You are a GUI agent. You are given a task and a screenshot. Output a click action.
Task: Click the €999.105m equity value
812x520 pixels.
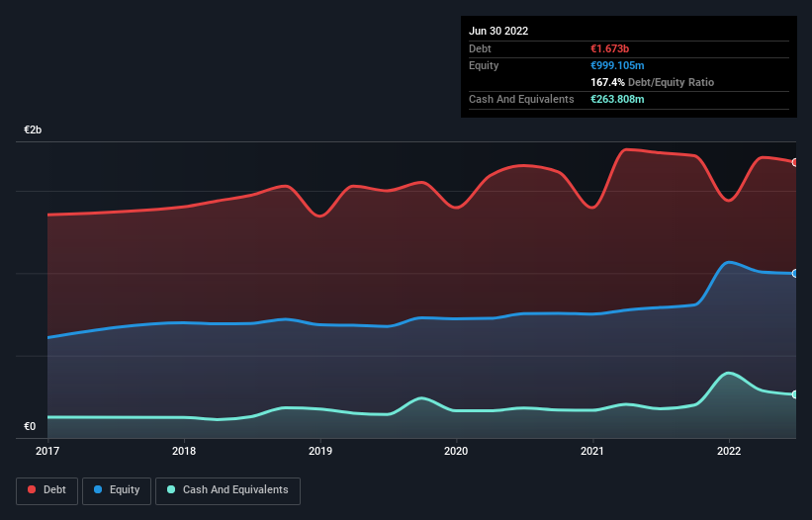[617, 65]
